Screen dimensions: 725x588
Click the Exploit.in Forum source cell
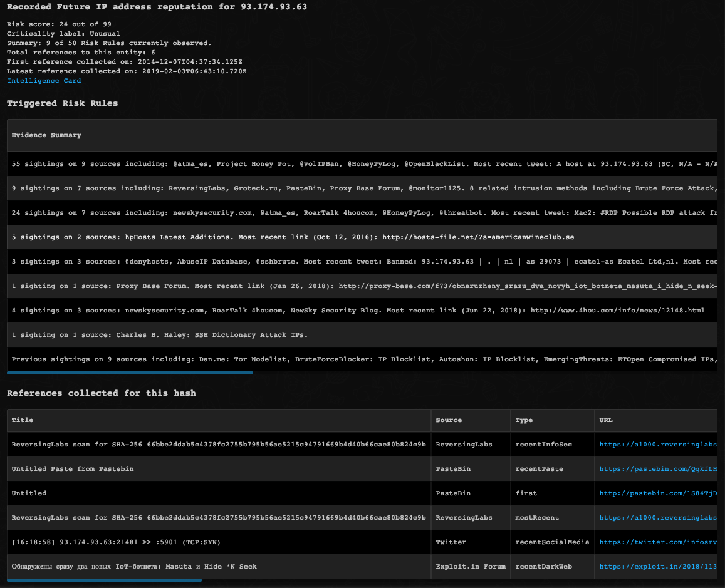coord(471,566)
